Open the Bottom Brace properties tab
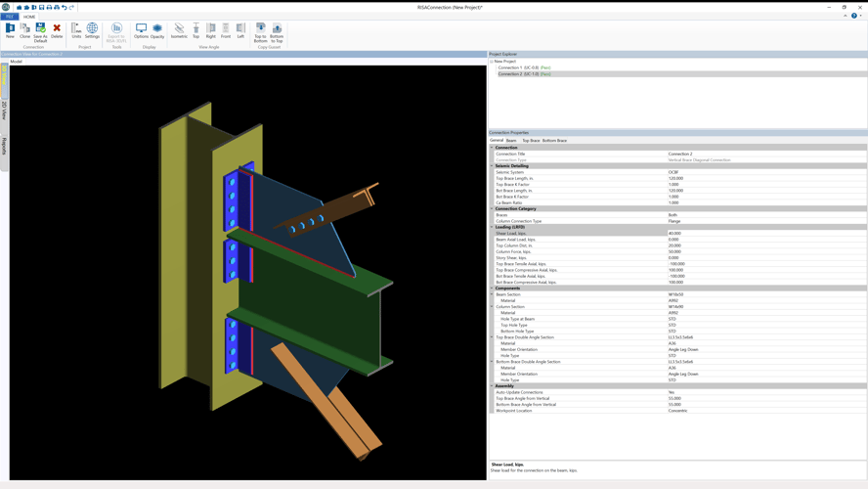 tap(554, 141)
